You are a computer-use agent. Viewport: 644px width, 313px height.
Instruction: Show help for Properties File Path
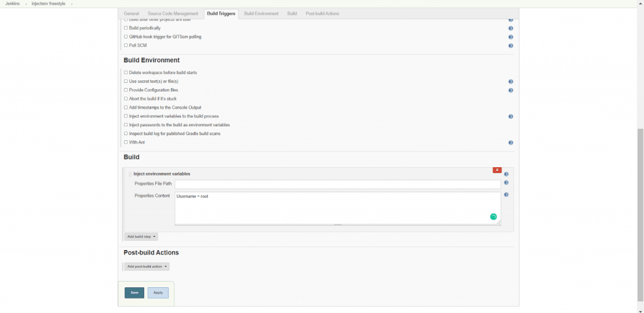coord(506,183)
